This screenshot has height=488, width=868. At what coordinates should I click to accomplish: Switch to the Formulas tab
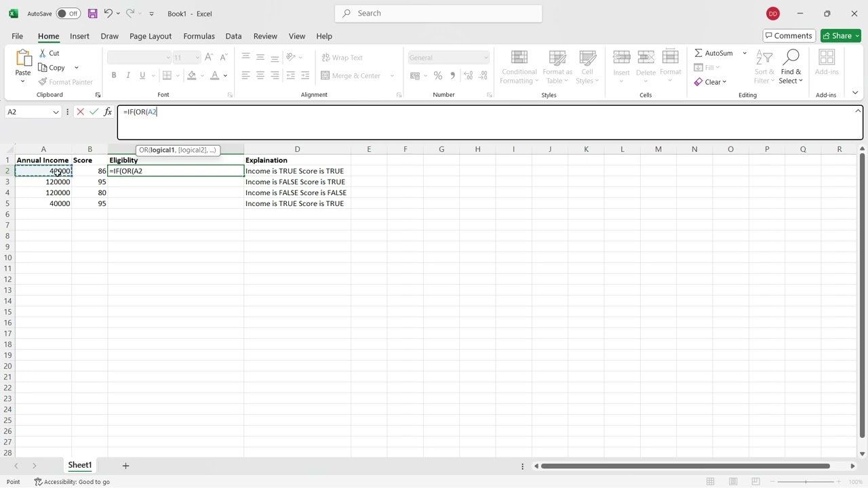pyautogui.click(x=199, y=36)
